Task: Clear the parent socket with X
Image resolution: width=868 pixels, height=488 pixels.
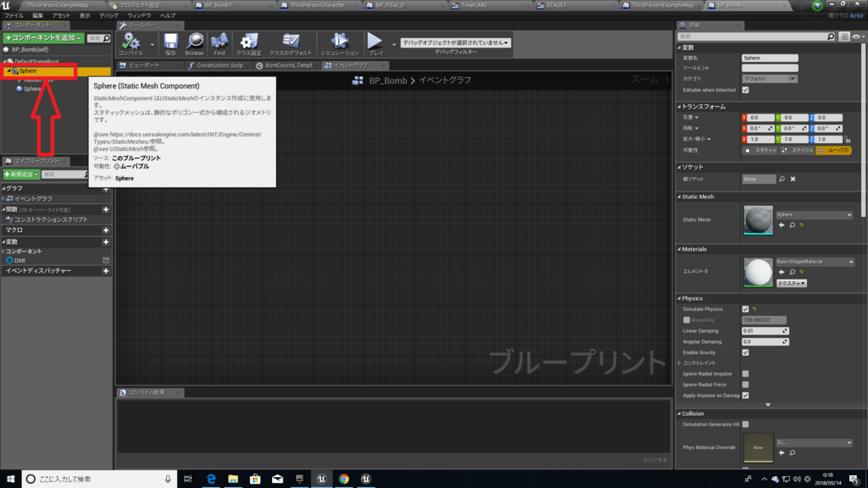Action: (x=793, y=180)
